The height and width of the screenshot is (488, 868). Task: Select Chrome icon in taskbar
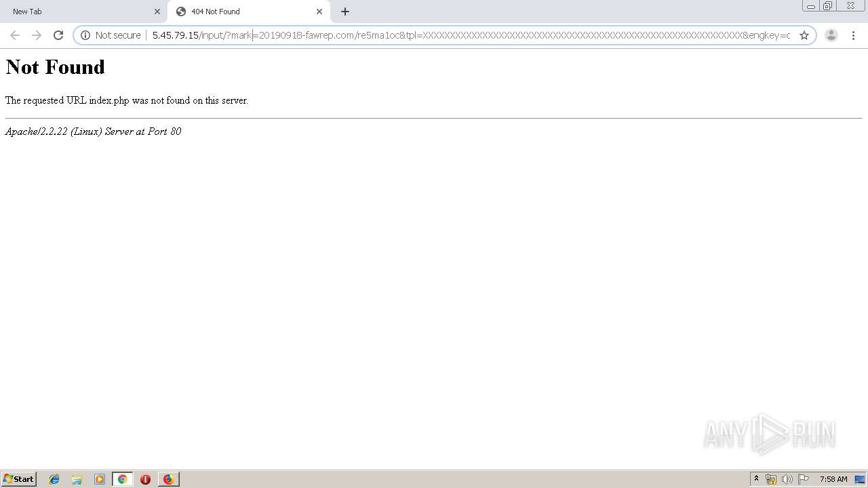123,479
